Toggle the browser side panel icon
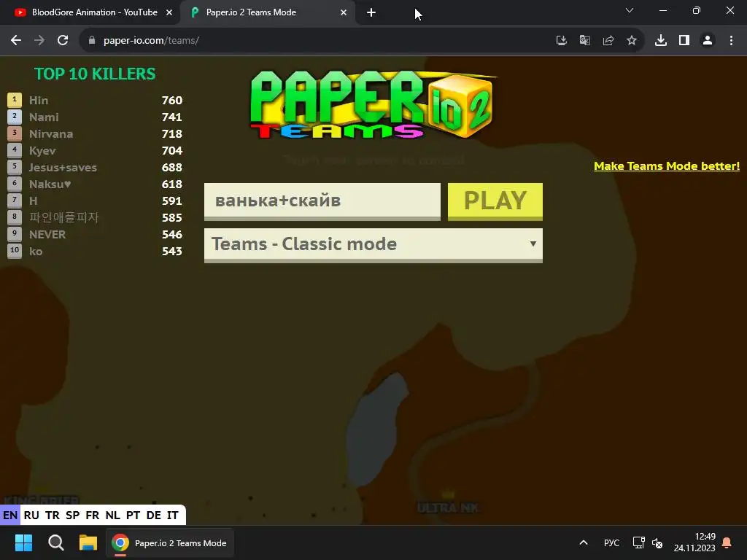This screenshot has height=560, width=747. [x=684, y=41]
